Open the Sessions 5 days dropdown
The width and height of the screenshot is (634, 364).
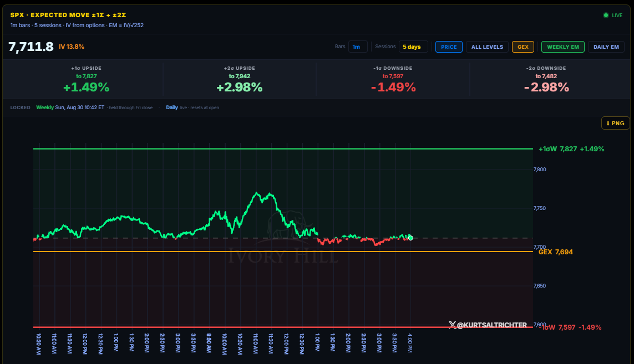(x=413, y=47)
